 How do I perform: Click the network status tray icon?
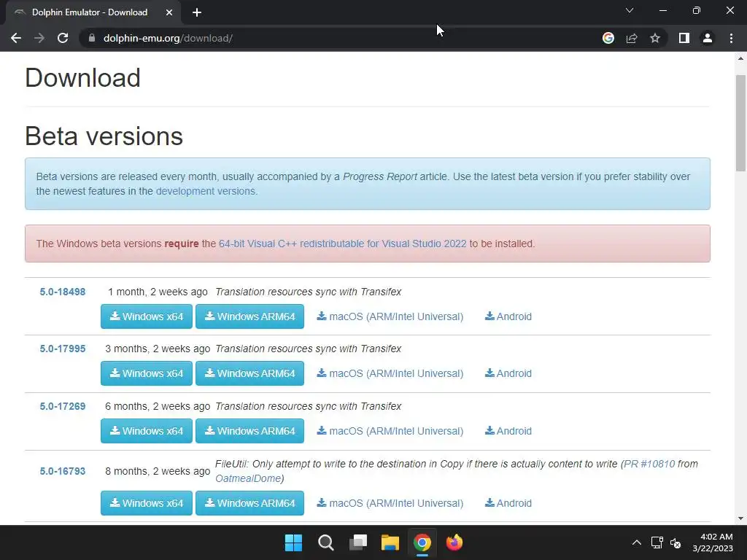tap(657, 542)
